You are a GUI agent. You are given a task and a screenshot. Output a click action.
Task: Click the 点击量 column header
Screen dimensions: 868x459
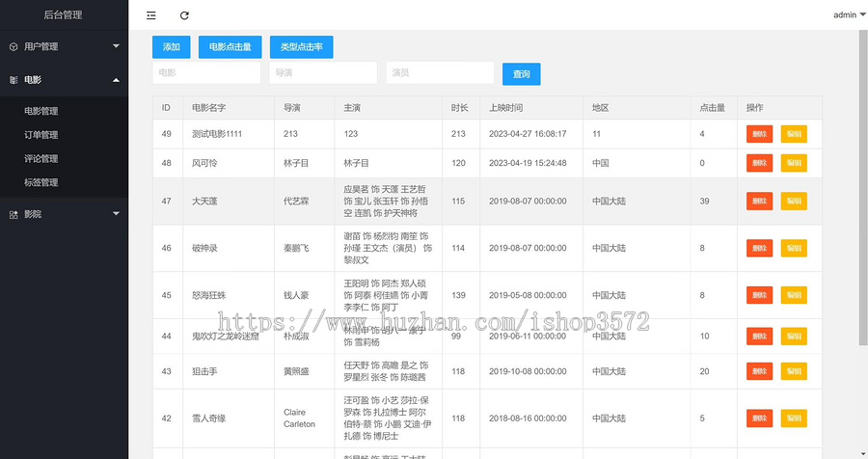click(712, 108)
